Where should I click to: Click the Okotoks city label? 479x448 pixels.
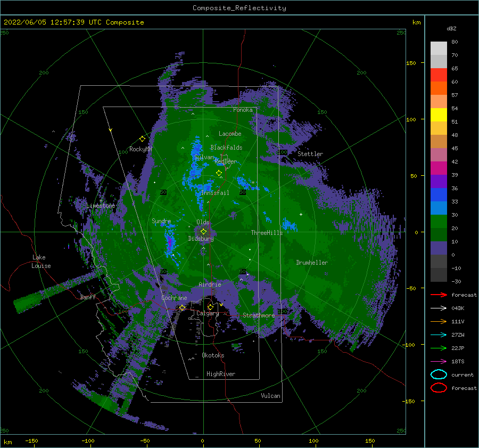tap(213, 355)
